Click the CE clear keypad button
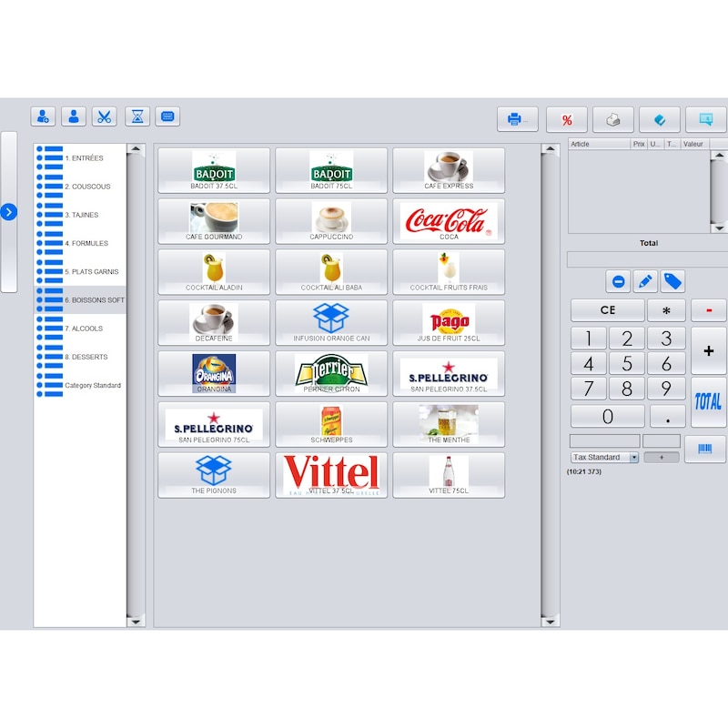 (607, 310)
